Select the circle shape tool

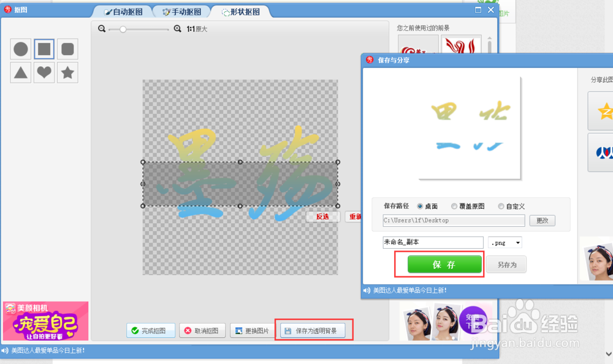(x=20, y=50)
